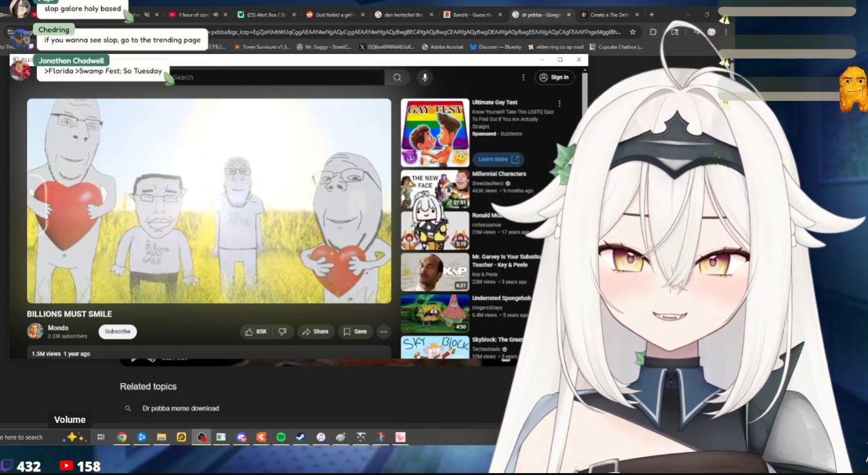Open Discord from the taskbar
The height and width of the screenshot is (475, 868).
(x=241, y=437)
